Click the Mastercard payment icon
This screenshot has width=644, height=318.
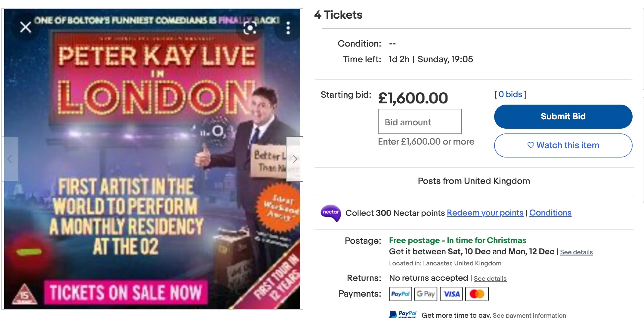coord(477,294)
